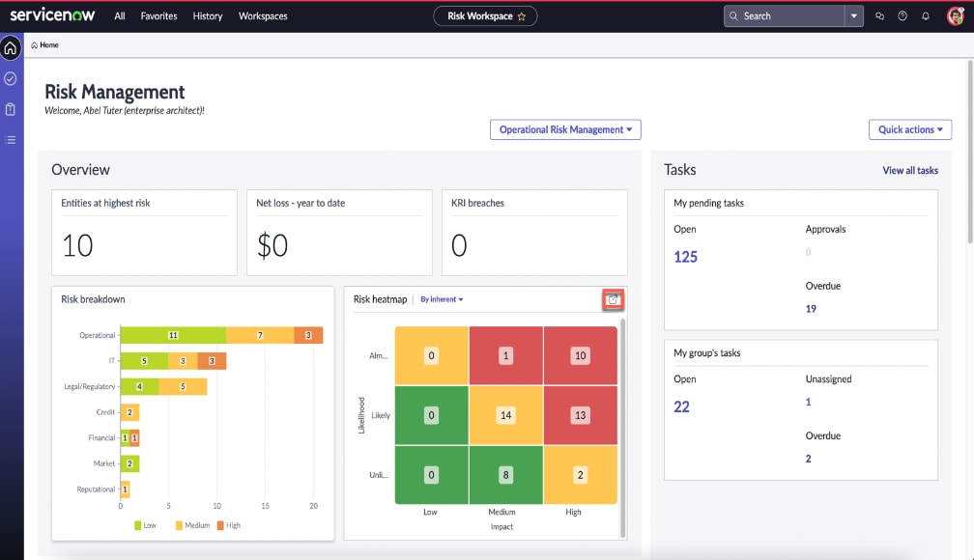Toggle the star to favorite Risk Workspace

519,15
